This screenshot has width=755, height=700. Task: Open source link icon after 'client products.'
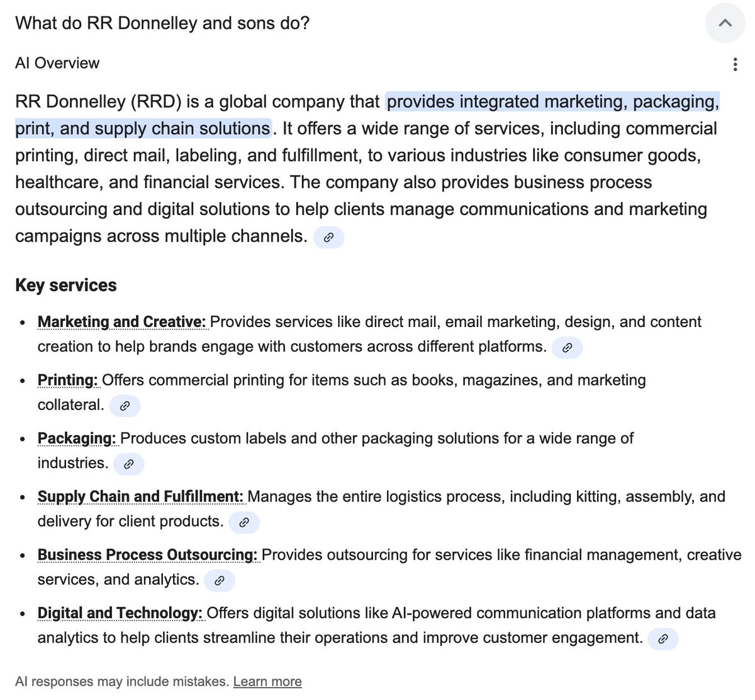tap(244, 522)
